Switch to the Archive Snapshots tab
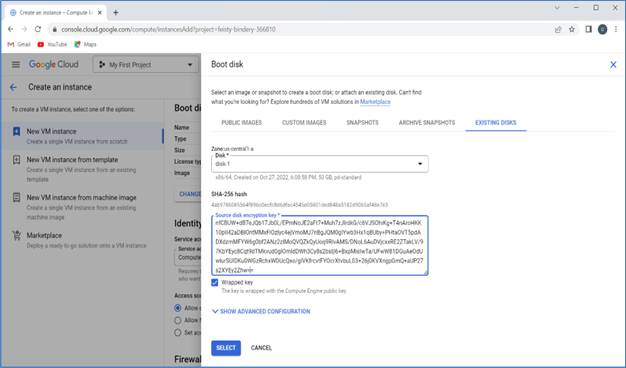This screenshot has width=626, height=368. [x=427, y=123]
